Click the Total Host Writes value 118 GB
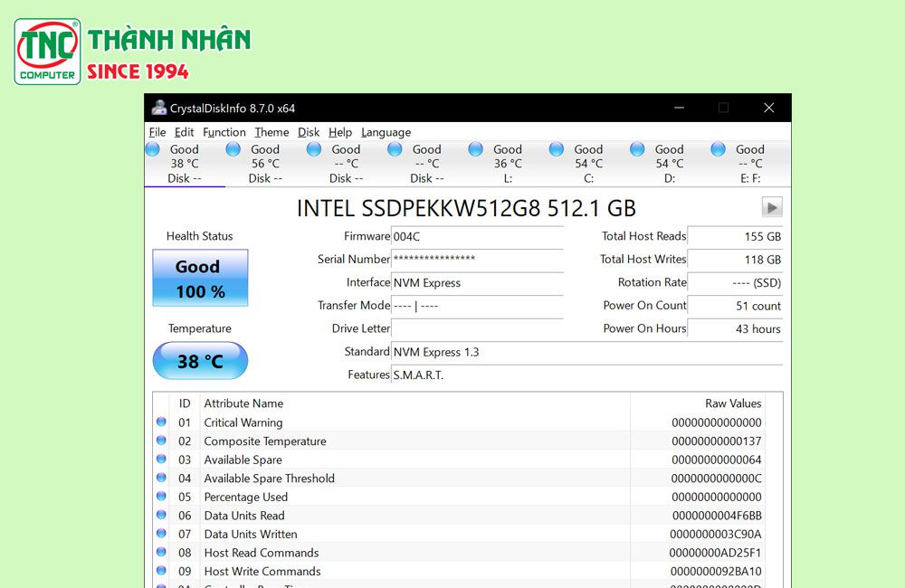The image size is (905, 588). 735,260
